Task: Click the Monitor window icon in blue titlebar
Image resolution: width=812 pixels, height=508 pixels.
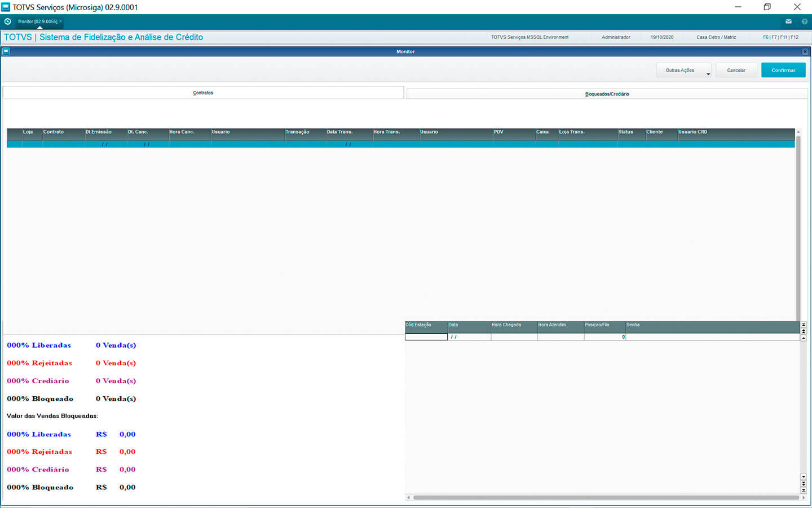Action: click(x=6, y=51)
